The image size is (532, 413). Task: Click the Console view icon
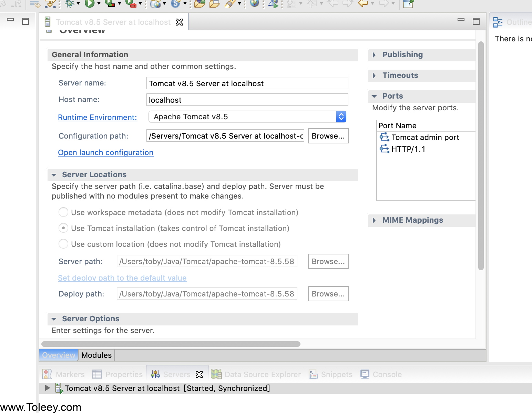point(365,374)
